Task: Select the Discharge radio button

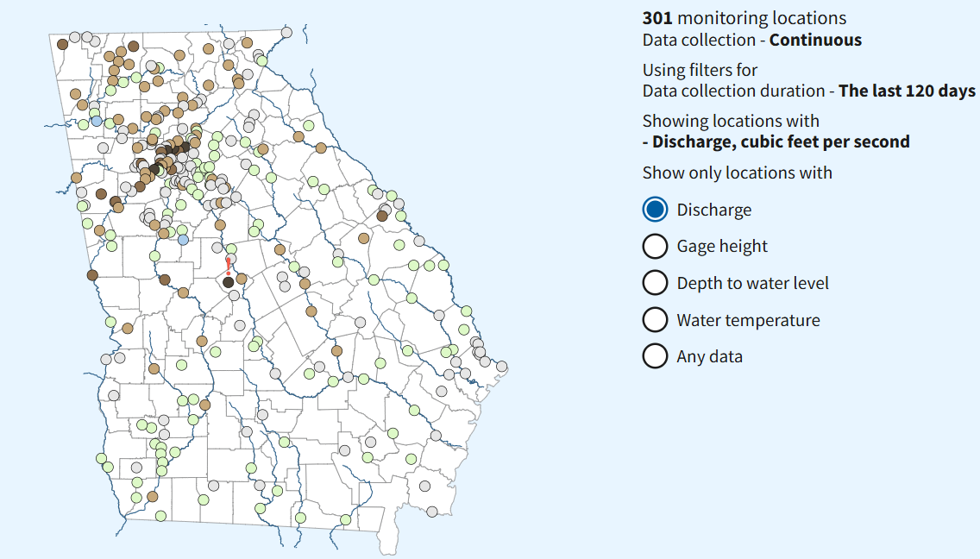Action: tap(655, 210)
